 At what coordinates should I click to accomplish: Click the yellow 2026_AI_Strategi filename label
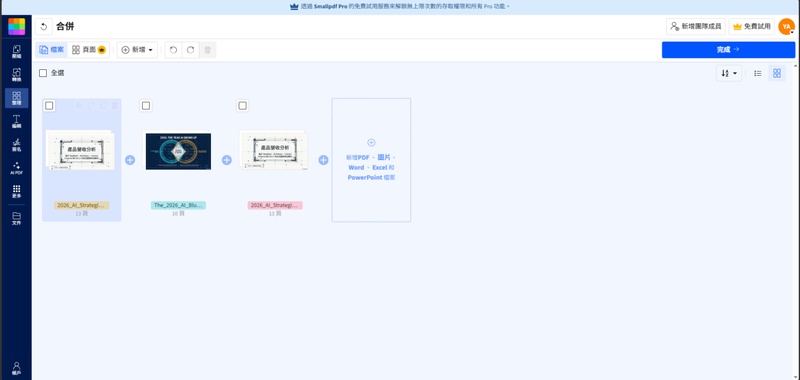82,205
